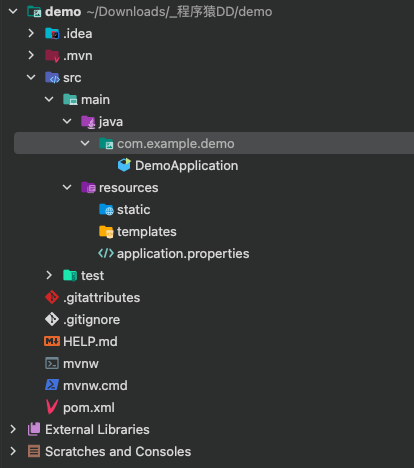
Task: Click the red .gitattributes git icon
Action: pos(52,297)
